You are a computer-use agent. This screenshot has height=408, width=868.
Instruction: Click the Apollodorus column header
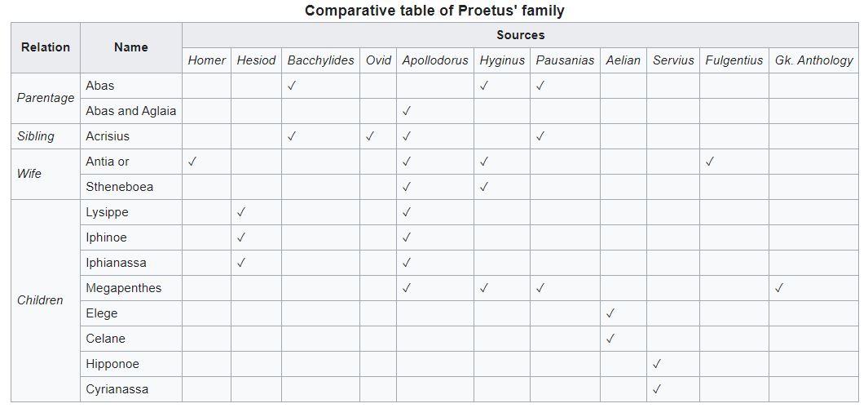click(435, 60)
